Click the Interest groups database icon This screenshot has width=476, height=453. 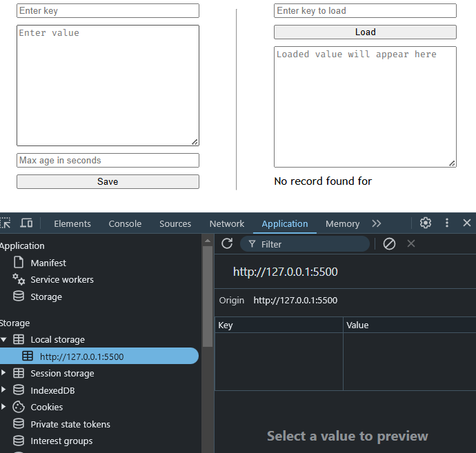click(19, 441)
